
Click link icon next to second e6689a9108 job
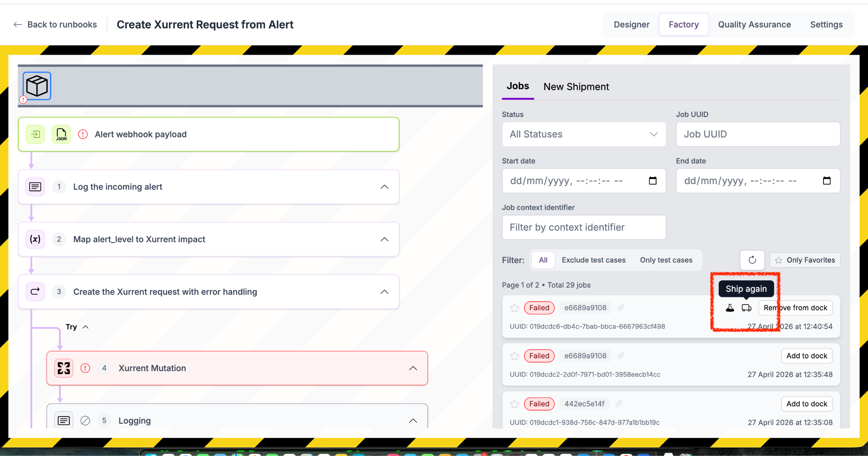coord(621,355)
